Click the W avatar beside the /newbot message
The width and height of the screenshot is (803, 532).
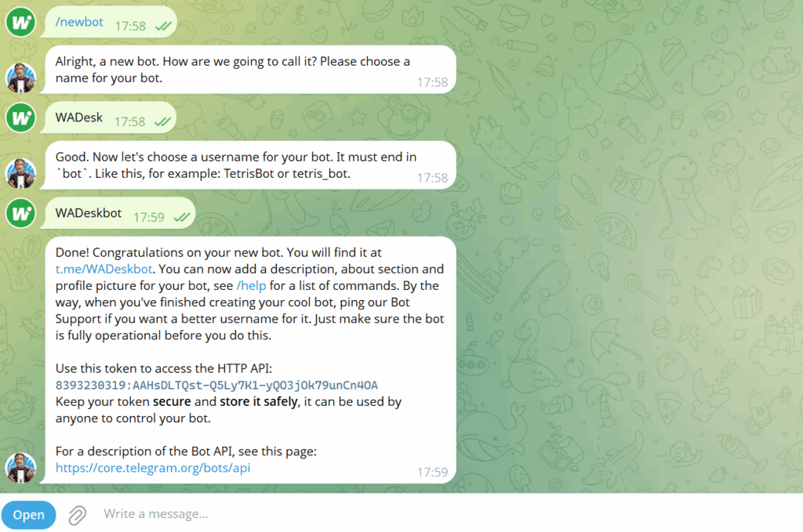pos(20,21)
